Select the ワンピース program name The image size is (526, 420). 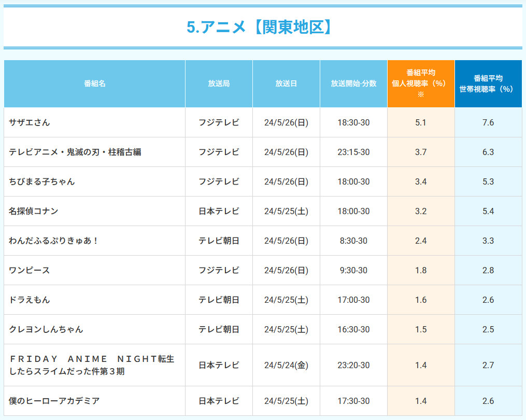[30, 270]
